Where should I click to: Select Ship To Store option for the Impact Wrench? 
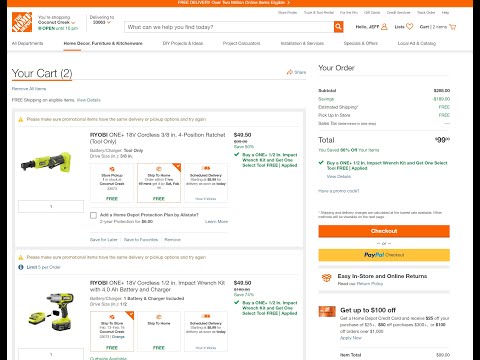112,331
